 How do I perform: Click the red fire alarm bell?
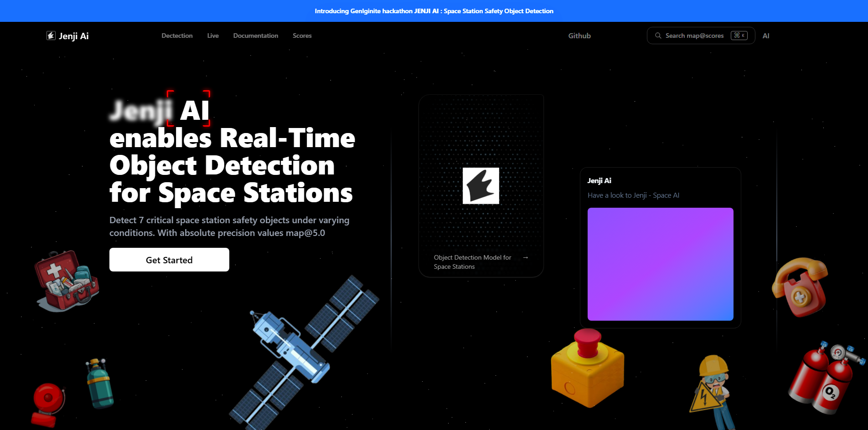[48, 404]
